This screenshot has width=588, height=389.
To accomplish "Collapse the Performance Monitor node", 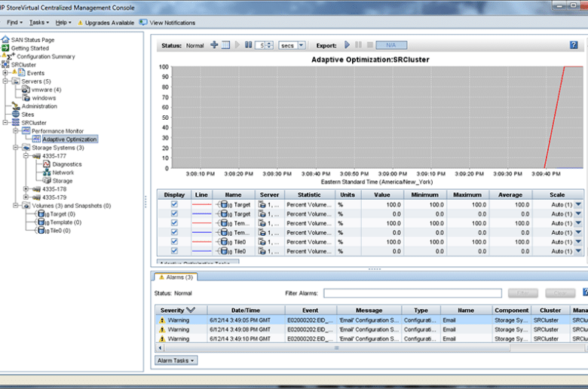I will click(16, 131).
